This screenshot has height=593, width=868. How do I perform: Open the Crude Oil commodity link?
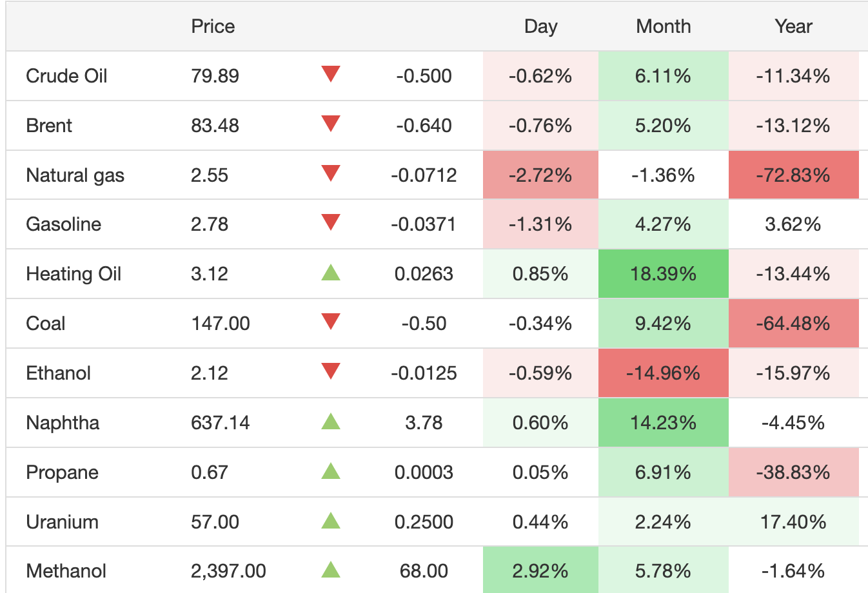[66, 76]
